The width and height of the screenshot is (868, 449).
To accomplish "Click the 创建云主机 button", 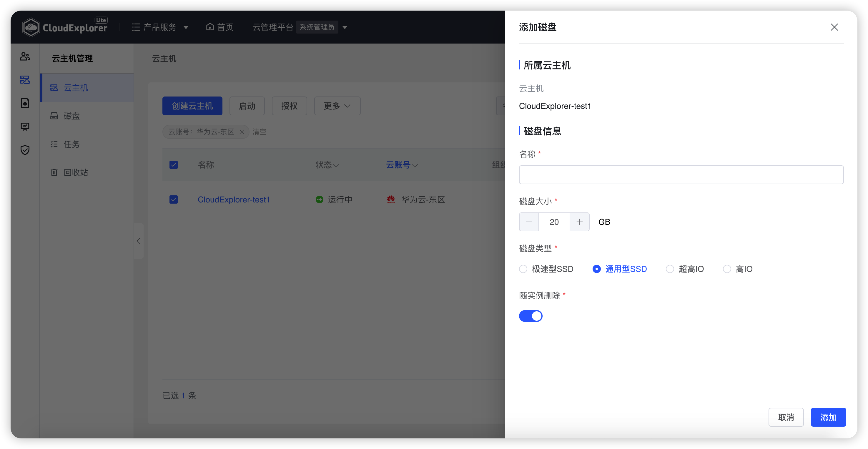I will tap(192, 106).
